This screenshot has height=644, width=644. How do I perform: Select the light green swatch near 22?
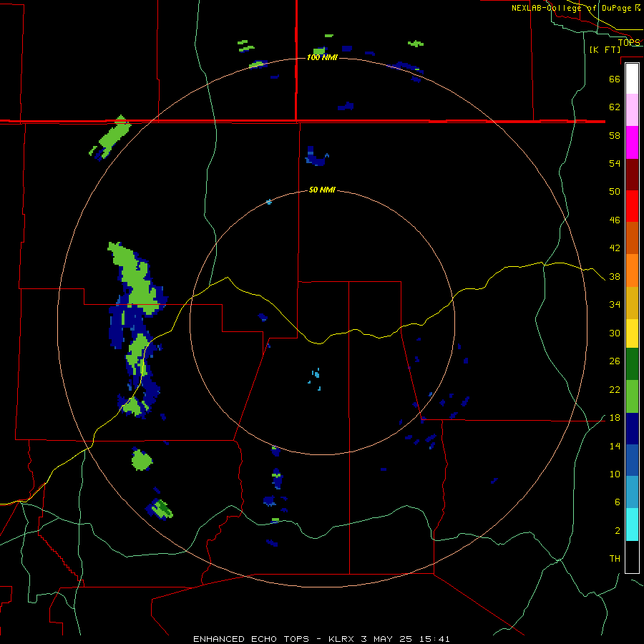[x=632, y=396]
